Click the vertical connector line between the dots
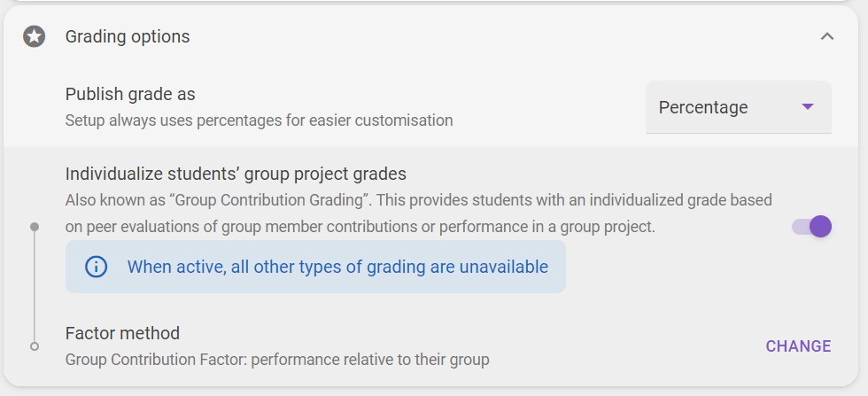Viewport: 868px width, 396px height. 35,286
